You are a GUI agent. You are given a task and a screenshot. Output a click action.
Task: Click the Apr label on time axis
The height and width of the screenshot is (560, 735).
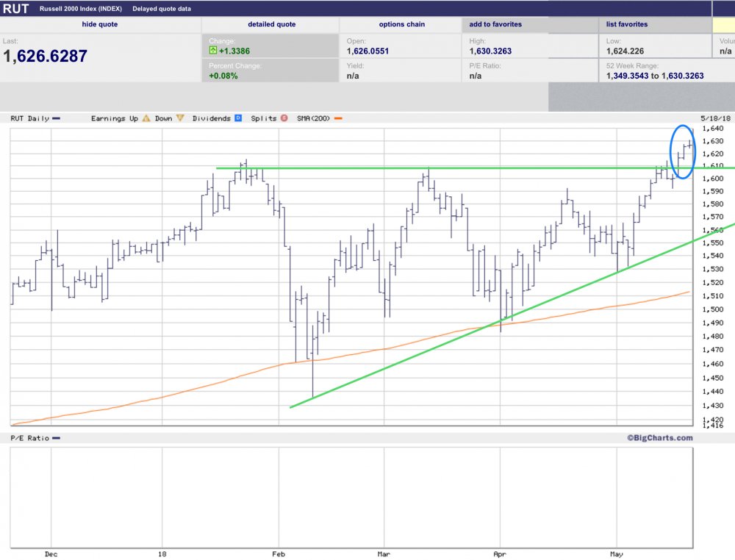500,554
